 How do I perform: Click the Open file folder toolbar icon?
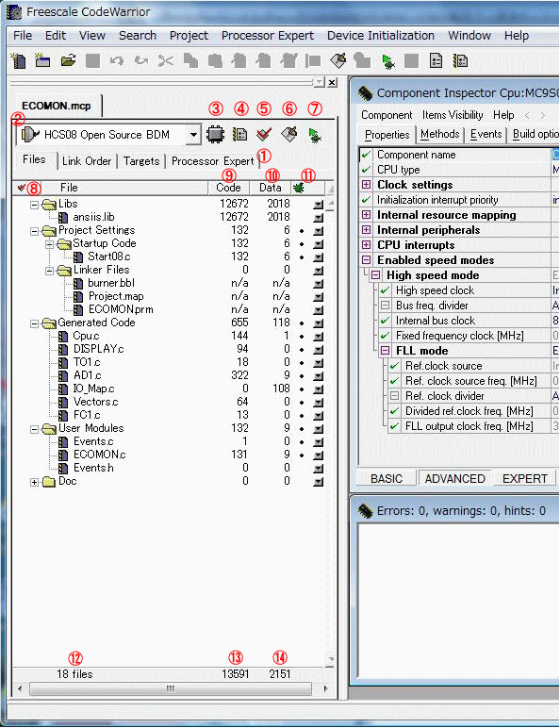click(68, 60)
